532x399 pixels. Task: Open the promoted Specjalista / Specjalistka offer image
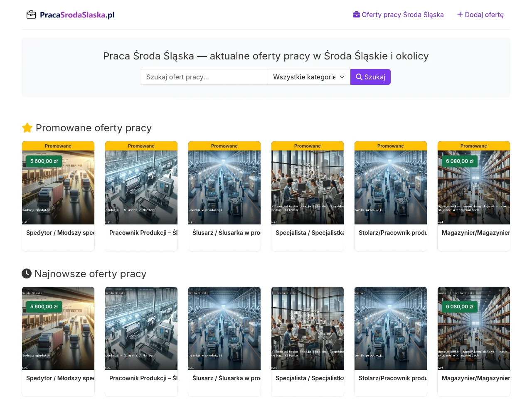coord(308,187)
